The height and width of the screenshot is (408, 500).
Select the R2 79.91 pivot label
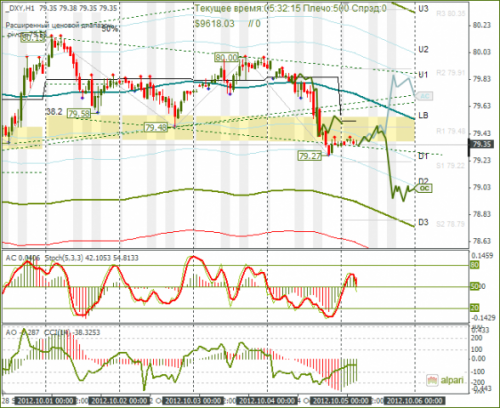click(451, 73)
